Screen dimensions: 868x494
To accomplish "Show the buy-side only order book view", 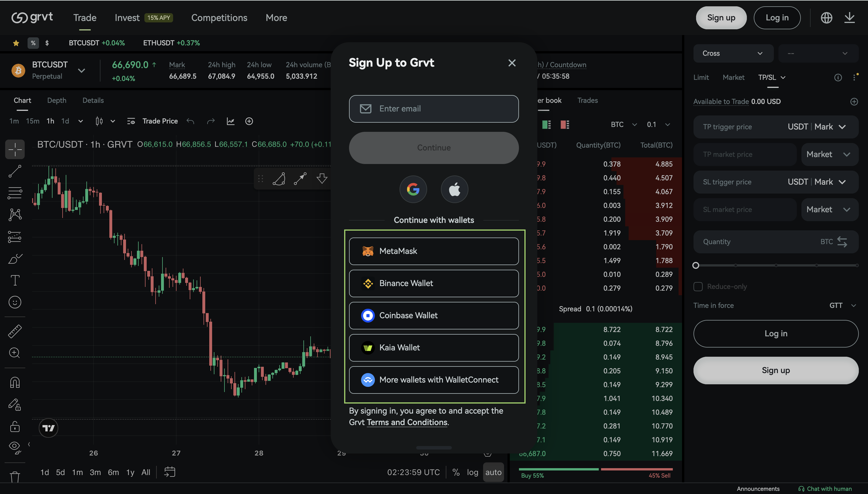I will pos(546,125).
